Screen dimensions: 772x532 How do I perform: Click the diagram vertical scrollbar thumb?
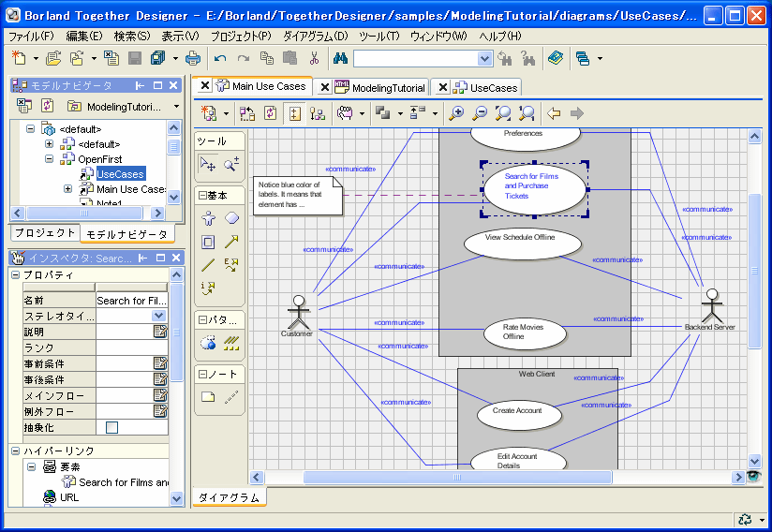tap(754, 271)
